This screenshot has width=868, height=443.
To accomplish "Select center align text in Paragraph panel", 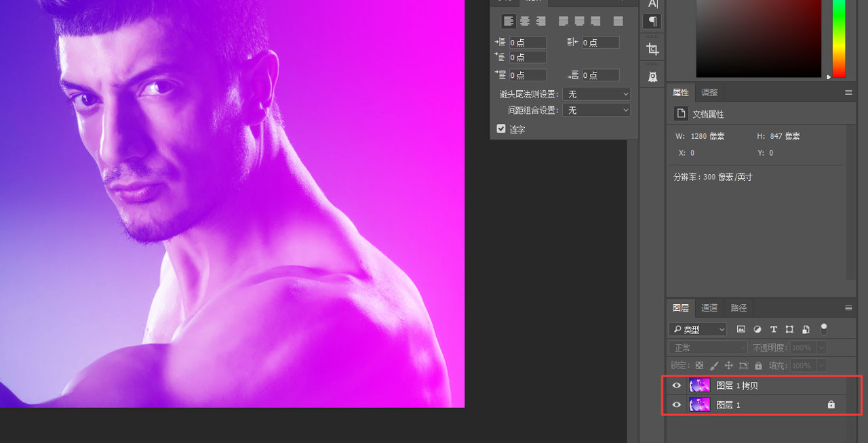I will pos(524,21).
